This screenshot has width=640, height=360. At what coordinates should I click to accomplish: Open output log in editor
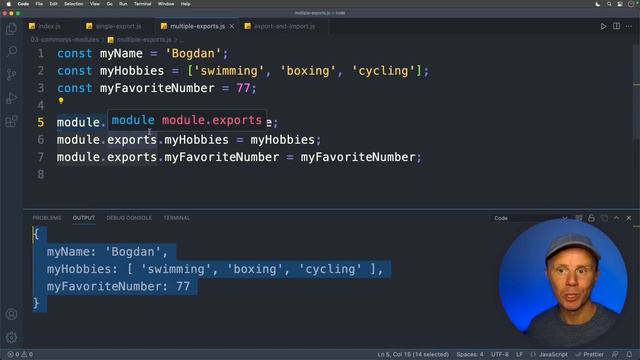[x=604, y=218]
